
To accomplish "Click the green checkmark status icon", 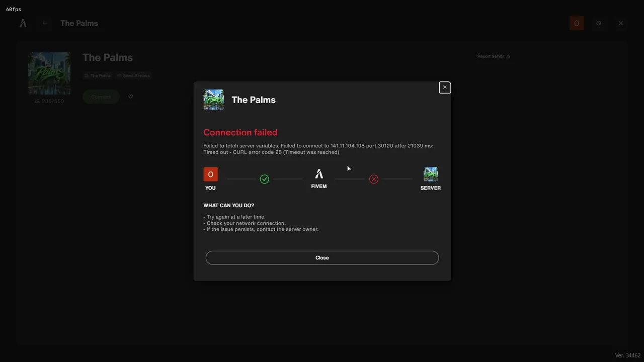I will 264,179.
